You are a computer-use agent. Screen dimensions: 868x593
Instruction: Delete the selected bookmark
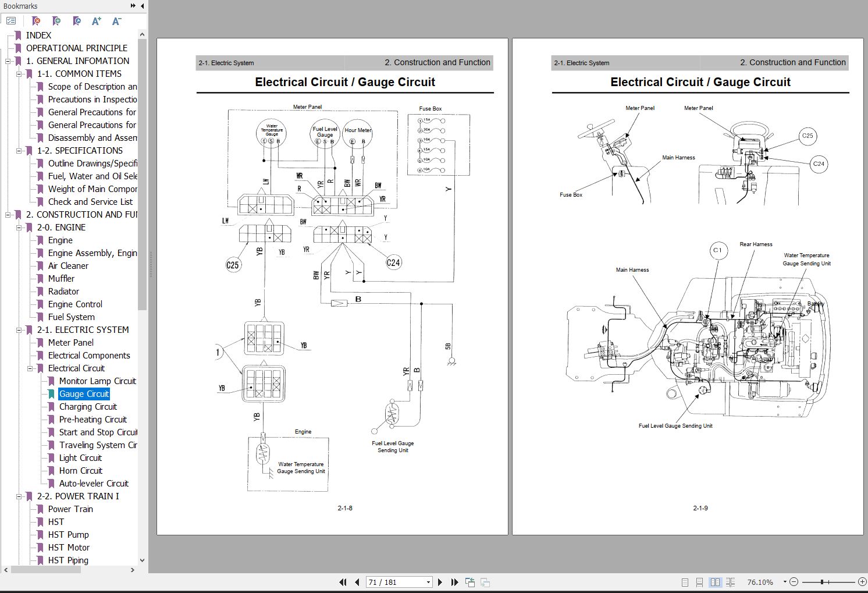[35, 20]
